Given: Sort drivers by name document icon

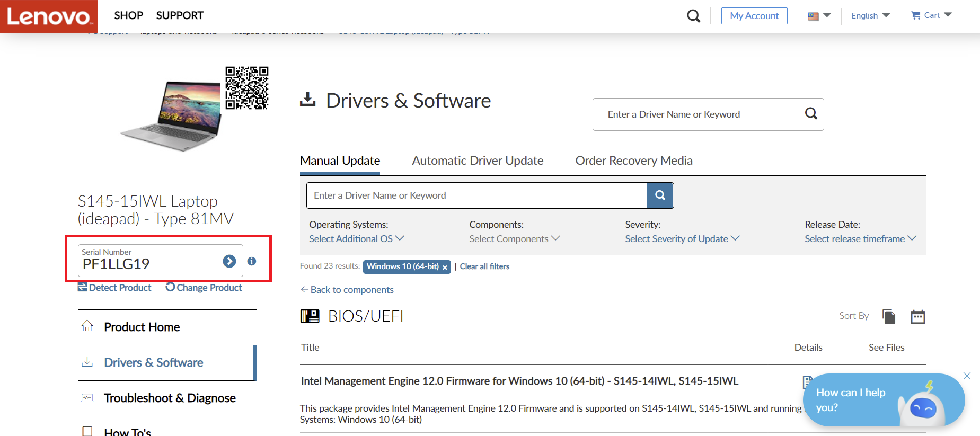Looking at the screenshot, I should (889, 317).
